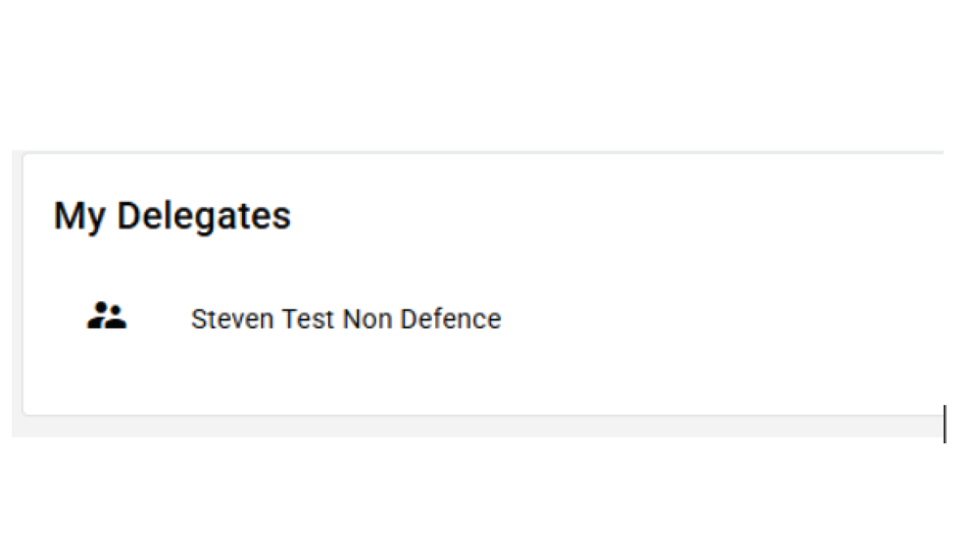Click blank area right of My Delegates heading
980x549 pixels.
[x=608, y=216]
